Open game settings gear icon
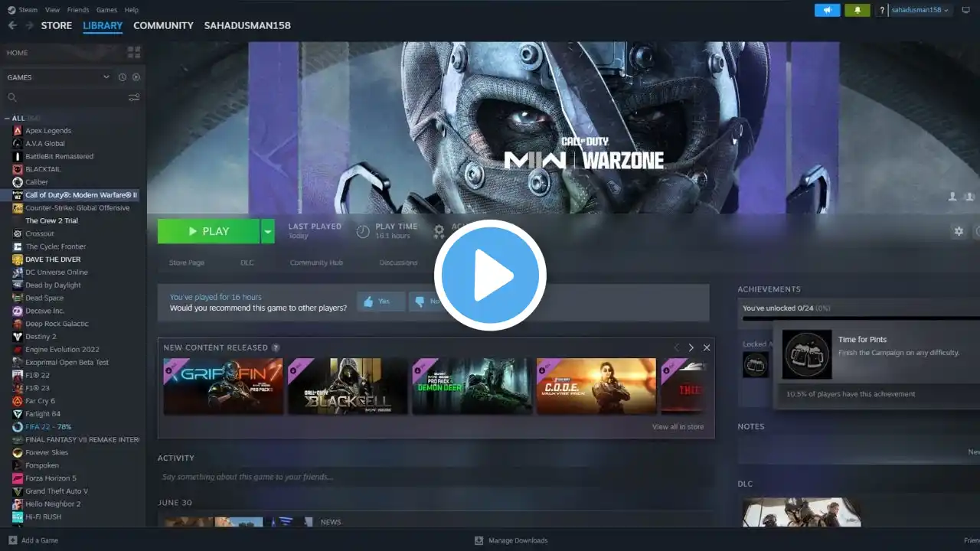 pyautogui.click(x=959, y=231)
